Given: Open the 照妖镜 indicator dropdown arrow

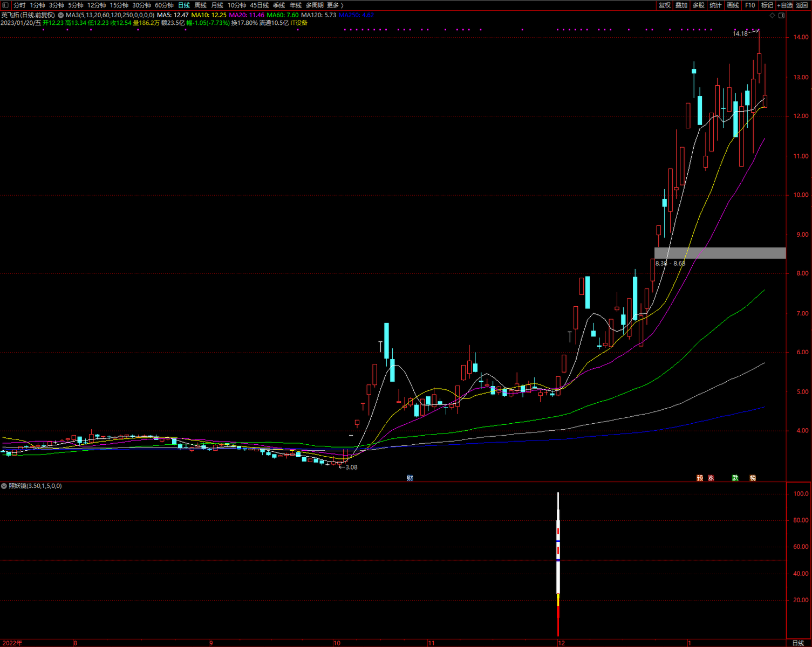Looking at the screenshot, I should pyautogui.click(x=4, y=486).
